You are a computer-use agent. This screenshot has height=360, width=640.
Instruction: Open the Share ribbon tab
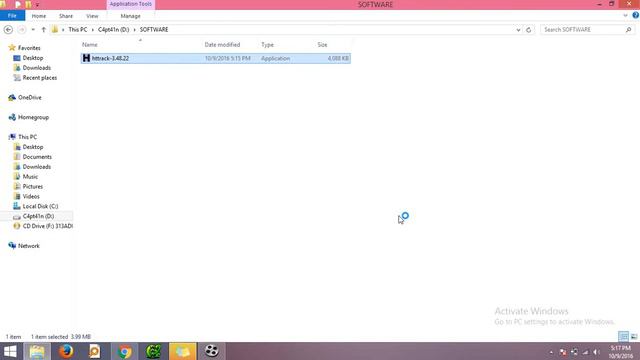[66, 16]
